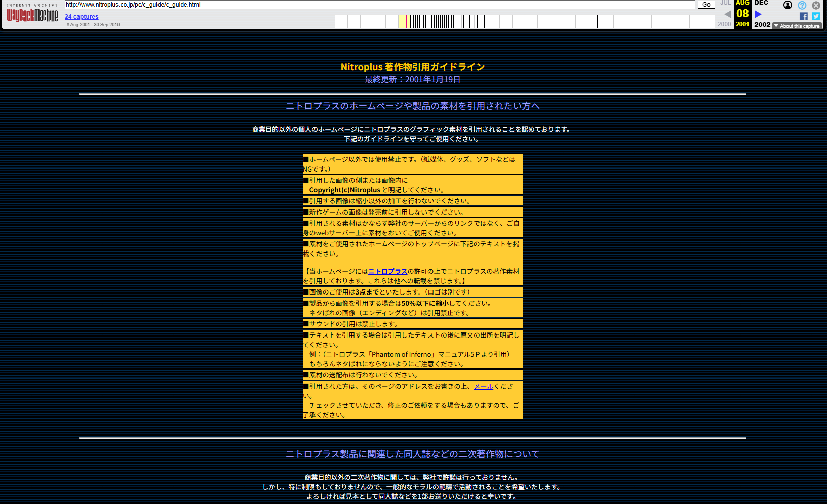Select year 2002 in timeline

pos(762,24)
